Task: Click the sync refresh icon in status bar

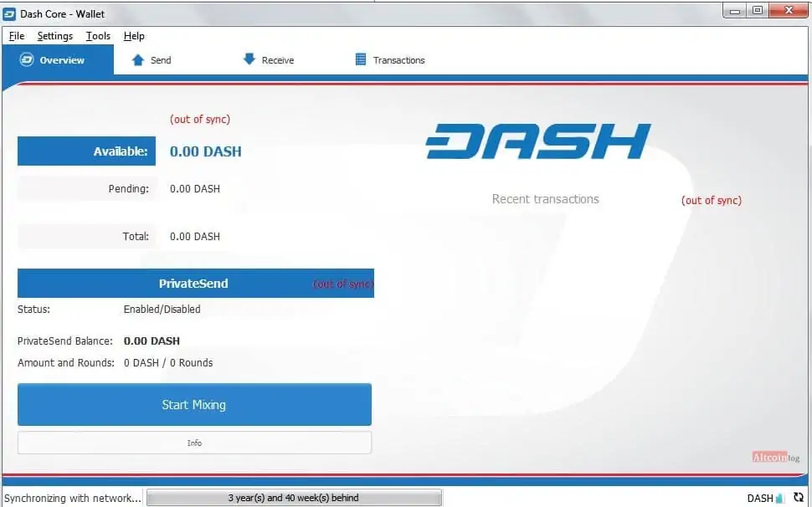Action: point(798,497)
